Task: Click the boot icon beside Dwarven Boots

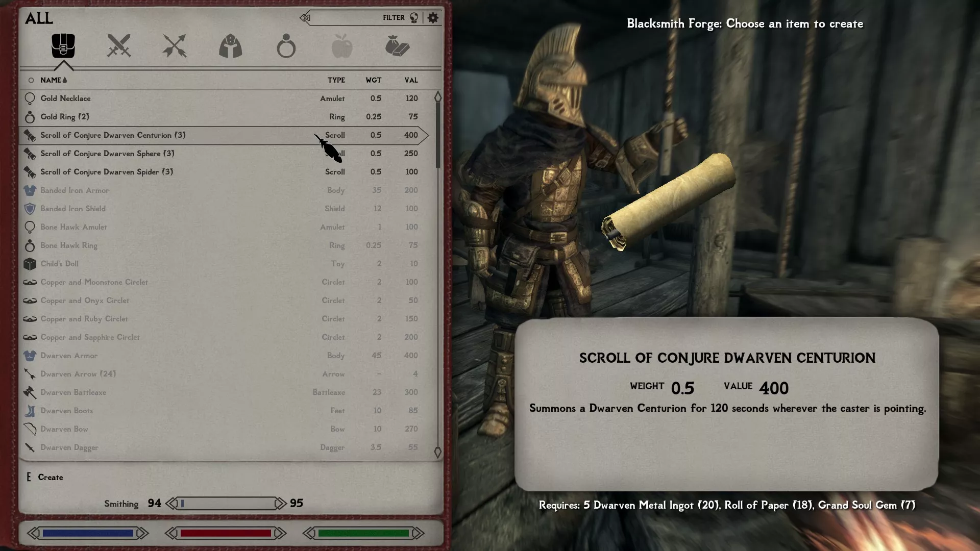Action: click(30, 411)
